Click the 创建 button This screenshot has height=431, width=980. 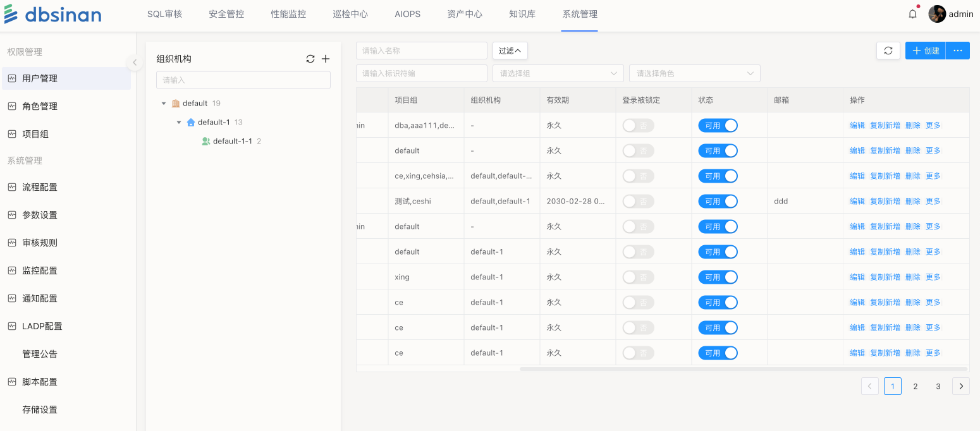click(x=926, y=51)
